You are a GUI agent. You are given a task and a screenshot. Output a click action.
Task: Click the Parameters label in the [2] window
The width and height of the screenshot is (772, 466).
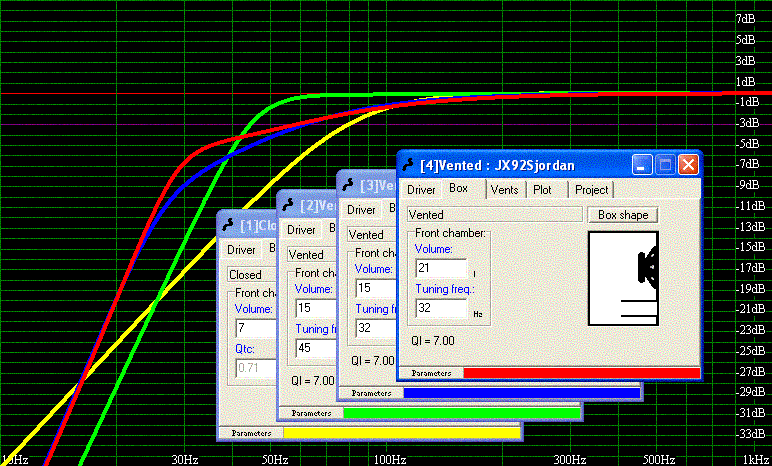point(312,413)
